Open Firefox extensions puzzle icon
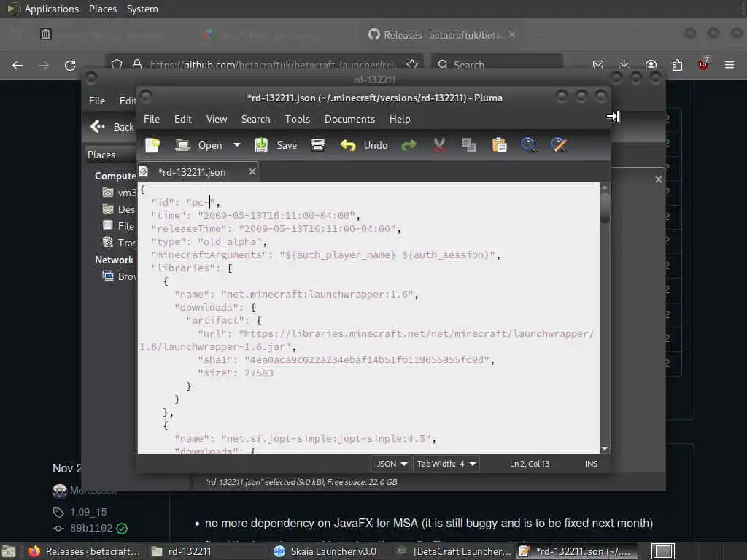The image size is (747, 560). coord(677,65)
